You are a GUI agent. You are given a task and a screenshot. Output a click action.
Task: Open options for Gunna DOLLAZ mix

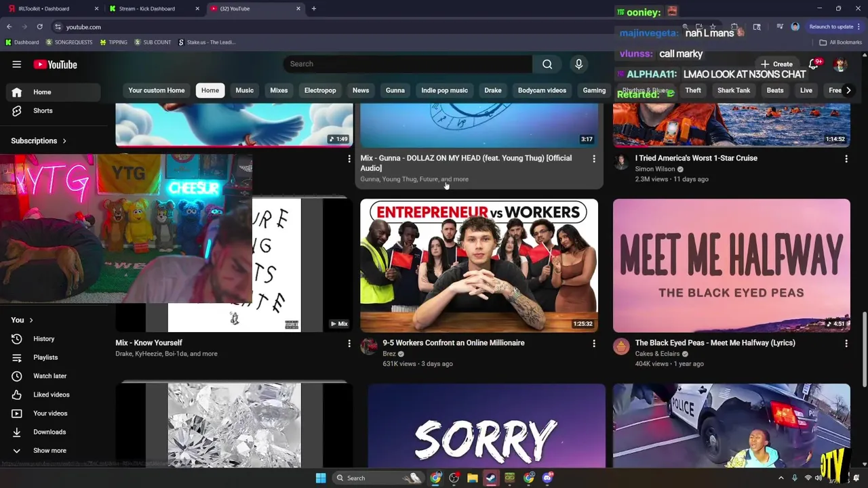(x=594, y=159)
